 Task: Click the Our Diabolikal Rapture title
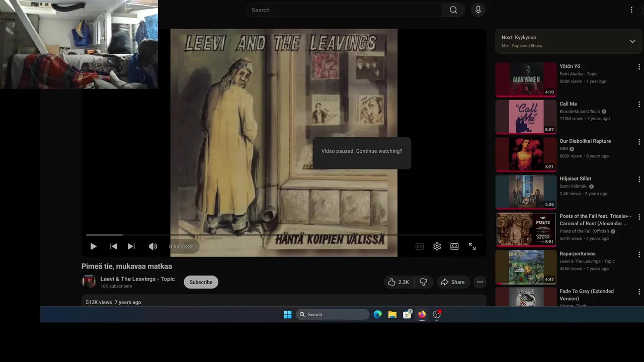click(585, 141)
